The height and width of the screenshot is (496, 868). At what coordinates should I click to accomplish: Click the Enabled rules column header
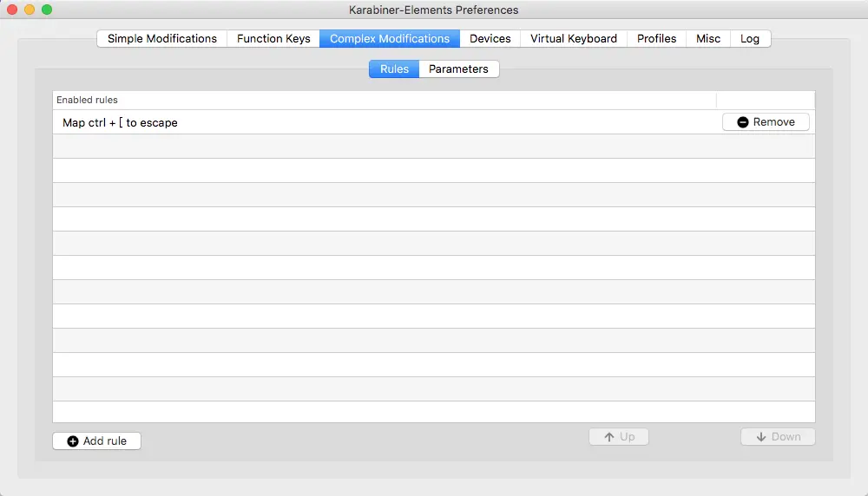click(385, 100)
